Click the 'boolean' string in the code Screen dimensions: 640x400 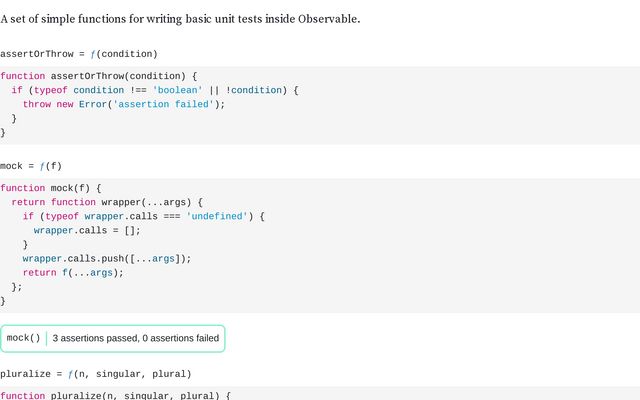point(178,90)
